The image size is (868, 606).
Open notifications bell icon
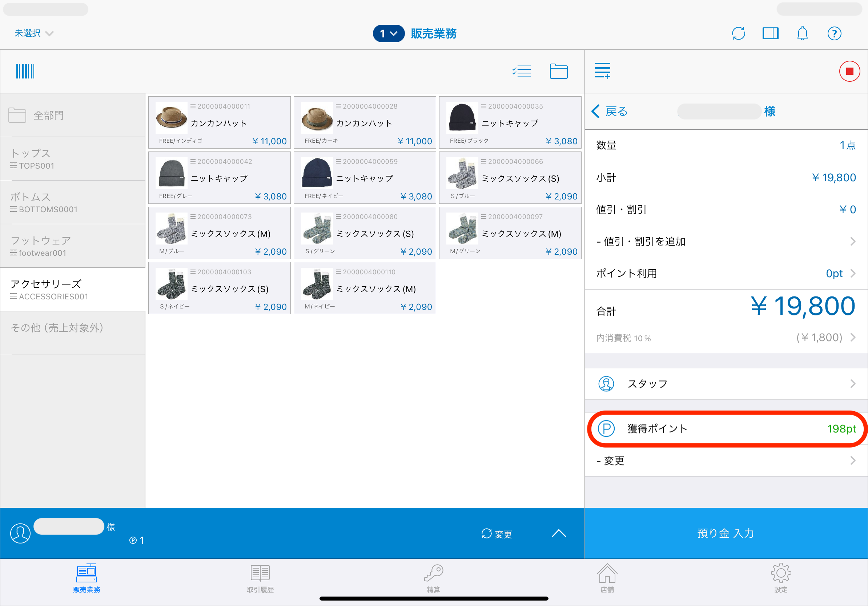pos(802,33)
